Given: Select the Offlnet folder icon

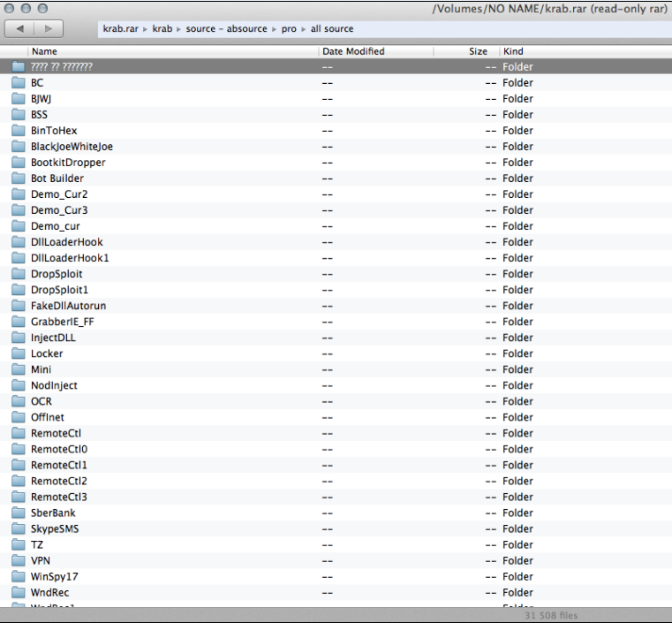Looking at the screenshot, I should (x=18, y=417).
